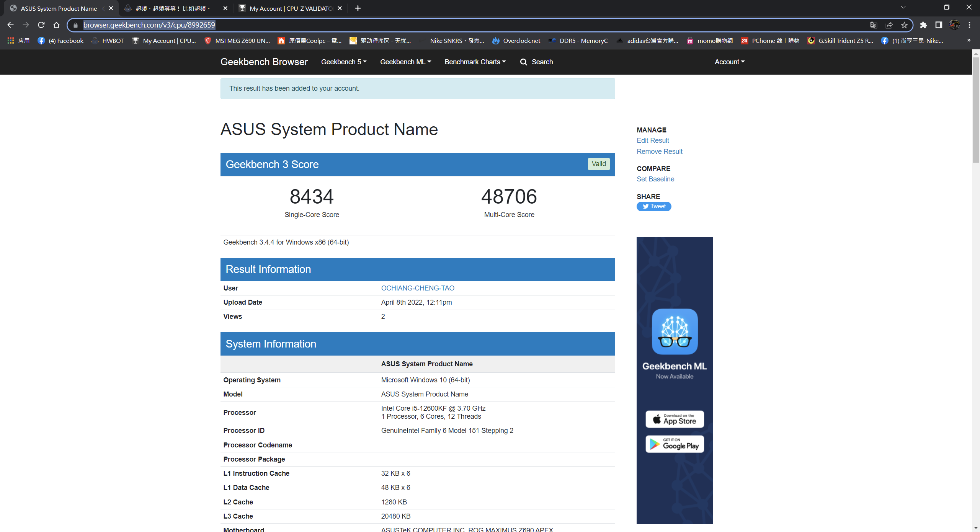The height and width of the screenshot is (532, 980).
Task: Click the upload date April 8th 2022
Action: (x=416, y=302)
